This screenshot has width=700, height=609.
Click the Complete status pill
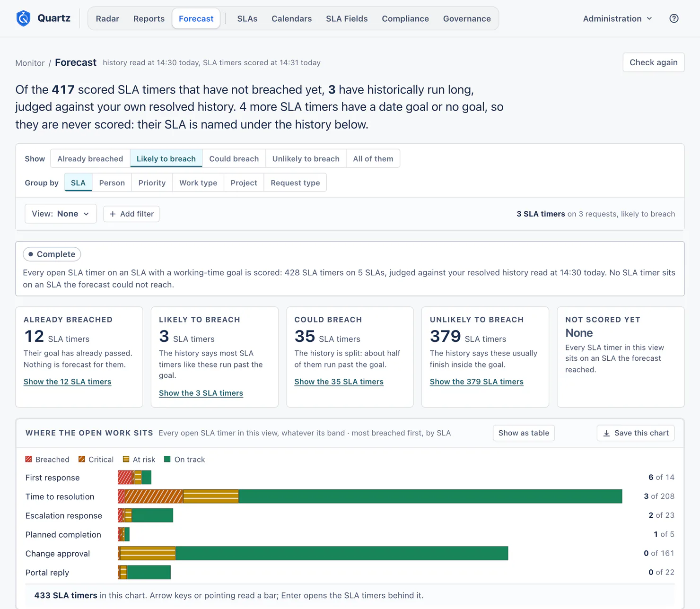(52, 254)
